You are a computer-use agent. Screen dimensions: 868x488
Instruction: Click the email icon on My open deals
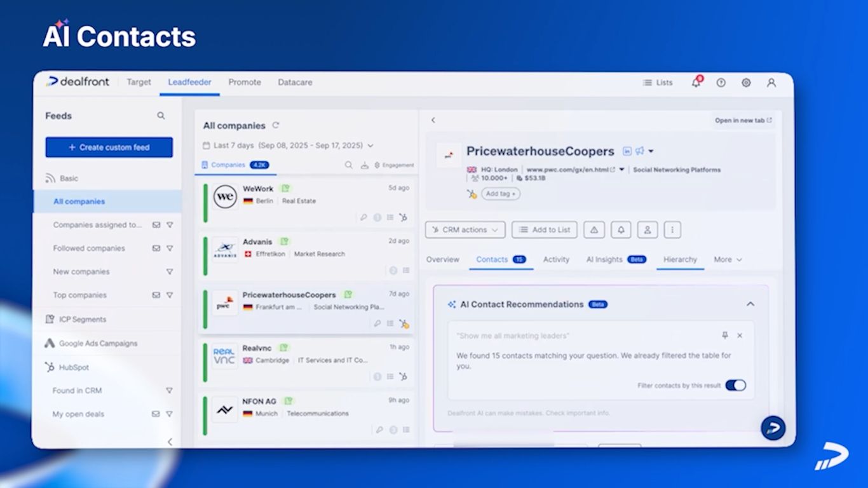pos(156,414)
